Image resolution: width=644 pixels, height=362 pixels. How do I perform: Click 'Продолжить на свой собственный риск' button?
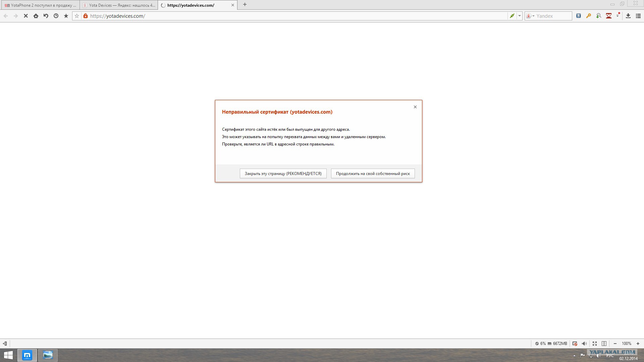coord(373,174)
